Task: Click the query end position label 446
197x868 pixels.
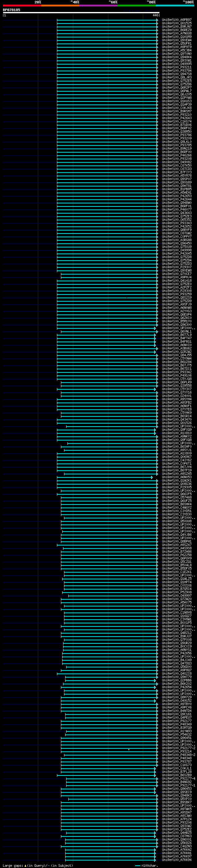Action: click(x=155, y=15)
